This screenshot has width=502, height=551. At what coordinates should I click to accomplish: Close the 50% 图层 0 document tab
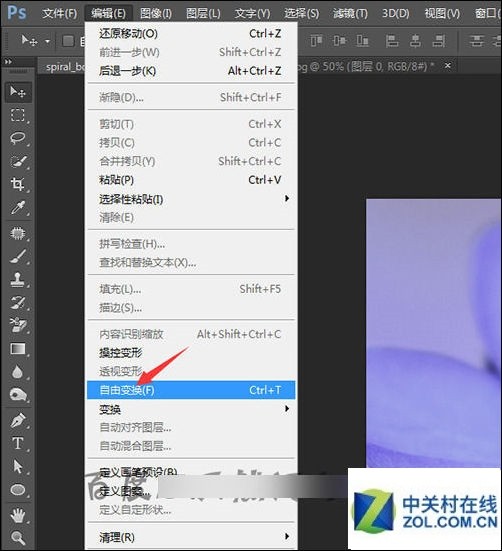(x=448, y=66)
